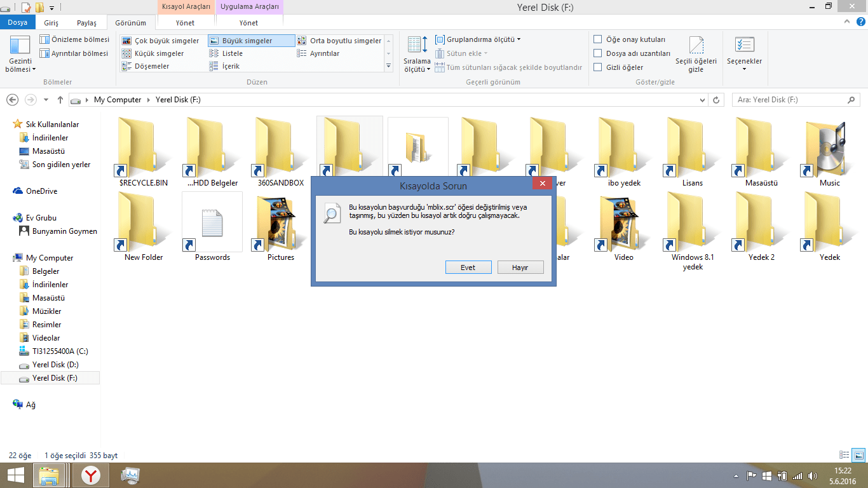Open the Seçenekler dropdown
Viewport: 868px width, 488px height.
(x=744, y=55)
